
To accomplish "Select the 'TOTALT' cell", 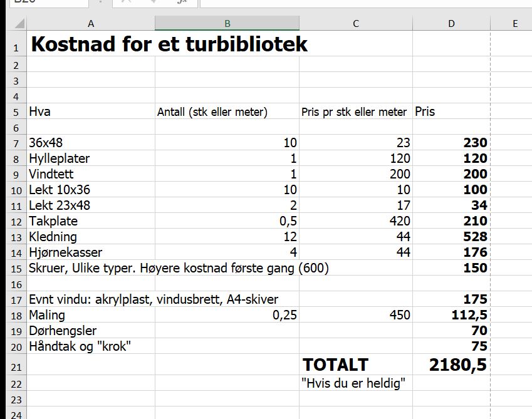I will pos(356,365).
